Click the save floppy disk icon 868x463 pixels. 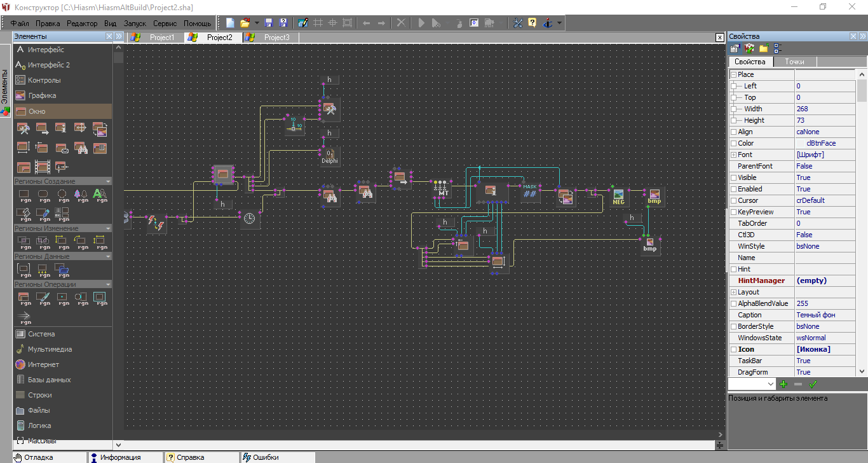(x=268, y=23)
